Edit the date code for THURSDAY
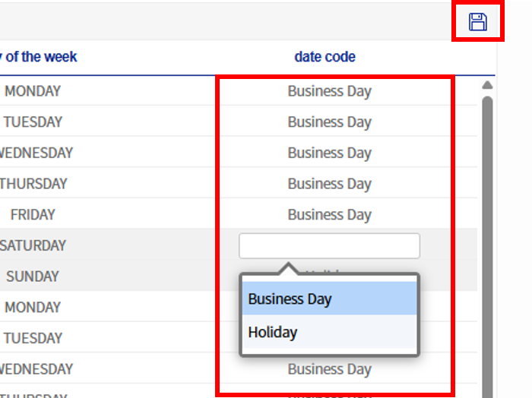The height and width of the screenshot is (398, 532). (x=329, y=184)
